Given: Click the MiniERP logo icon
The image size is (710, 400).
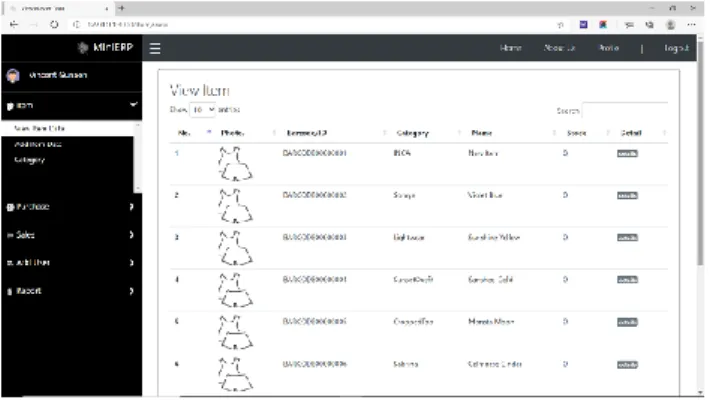Looking at the screenshot, I should coord(83,48).
